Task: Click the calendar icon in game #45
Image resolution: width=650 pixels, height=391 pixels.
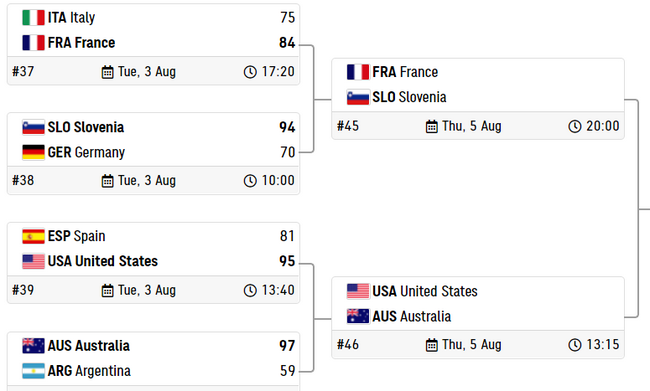Action: (432, 126)
